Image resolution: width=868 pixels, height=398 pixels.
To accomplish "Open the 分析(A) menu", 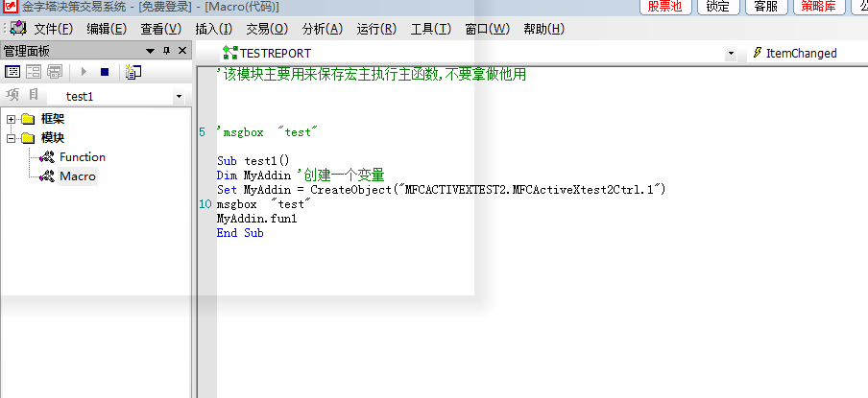I will (323, 29).
